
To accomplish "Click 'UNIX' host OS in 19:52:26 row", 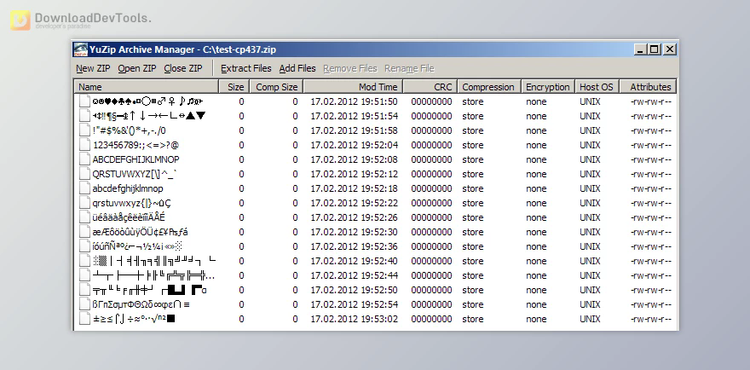I will (590, 218).
